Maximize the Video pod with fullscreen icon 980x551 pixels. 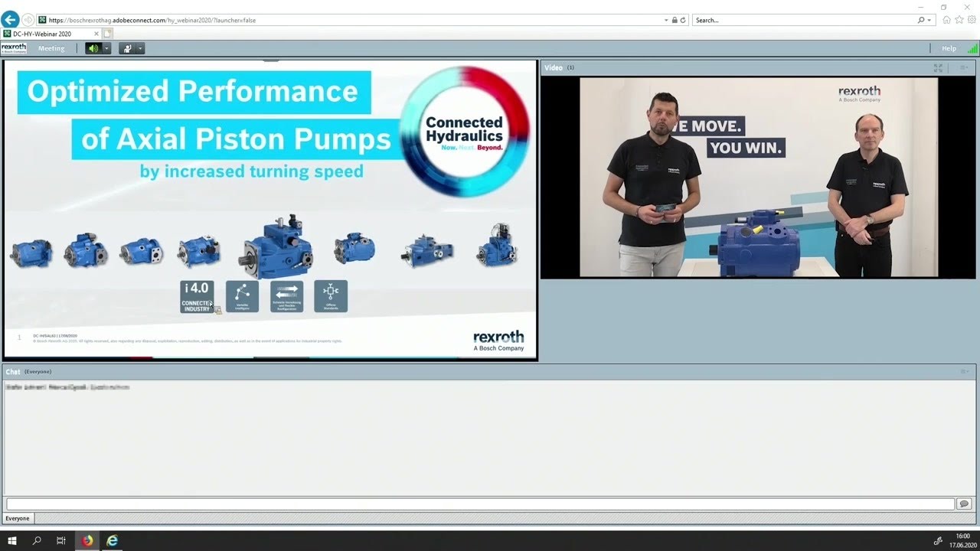938,67
